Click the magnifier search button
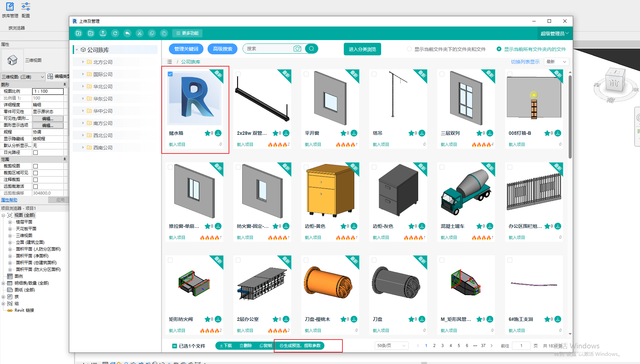The width and height of the screenshot is (640, 364). [311, 49]
